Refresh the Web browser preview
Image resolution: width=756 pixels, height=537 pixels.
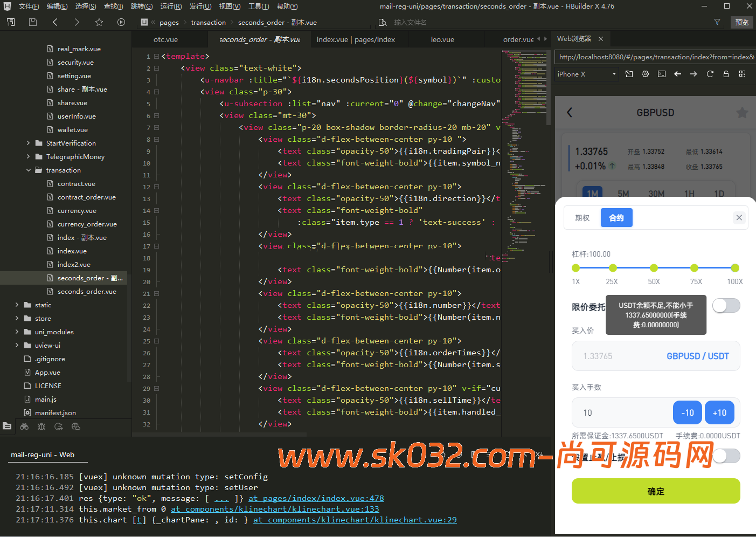710,74
